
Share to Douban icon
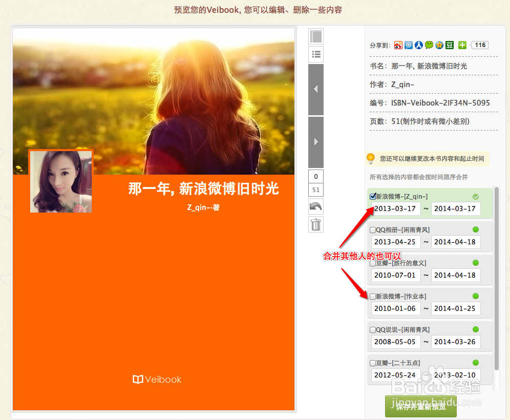pyautogui.click(x=450, y=45)
